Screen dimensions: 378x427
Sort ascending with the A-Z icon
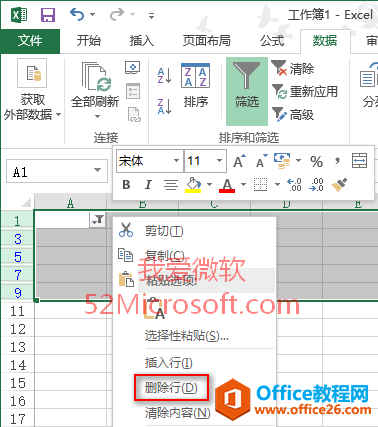click(x=165, y=76)
